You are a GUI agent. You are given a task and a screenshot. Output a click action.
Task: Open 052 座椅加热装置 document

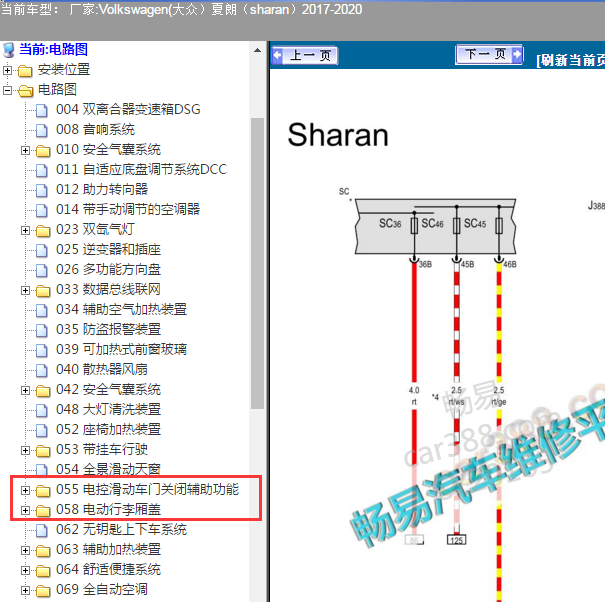tap(108, 430)
